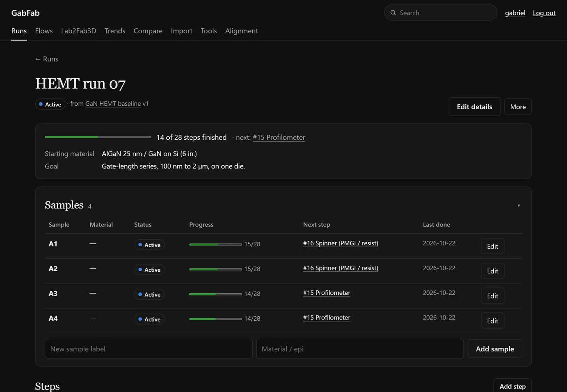This screenshot has height=392, width=567.
Task: Go back via the ← Runs link
Action: point(47,59)
